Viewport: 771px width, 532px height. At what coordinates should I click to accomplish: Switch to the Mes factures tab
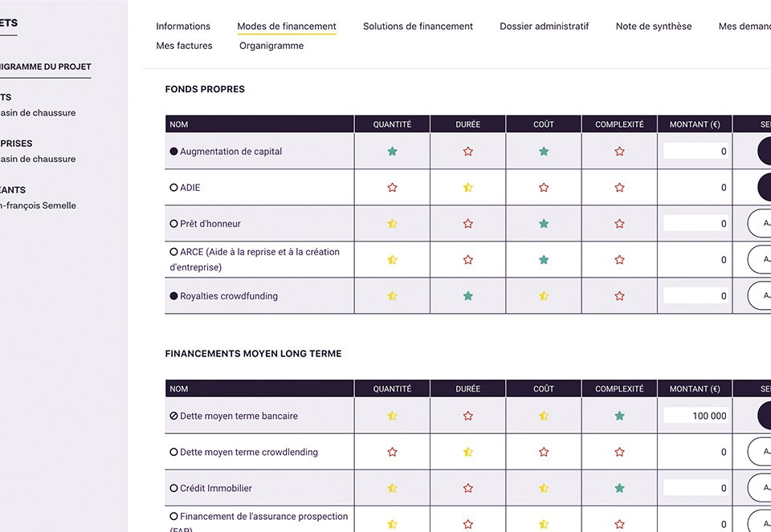(x=185, y=46)
